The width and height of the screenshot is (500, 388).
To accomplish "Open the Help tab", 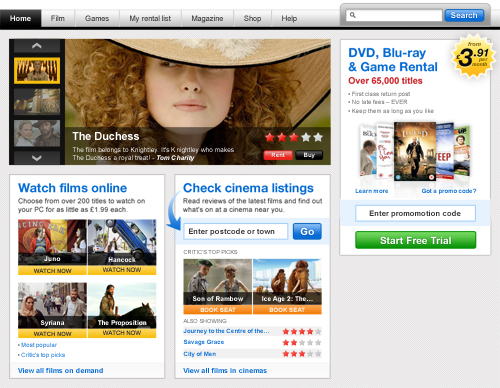I will tap(289, 18).
